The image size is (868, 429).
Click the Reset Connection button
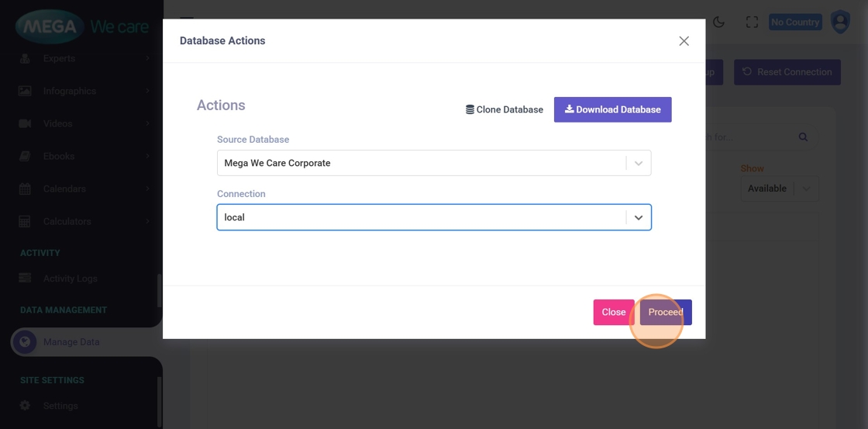pyautogui.click(x=787, y=72)
